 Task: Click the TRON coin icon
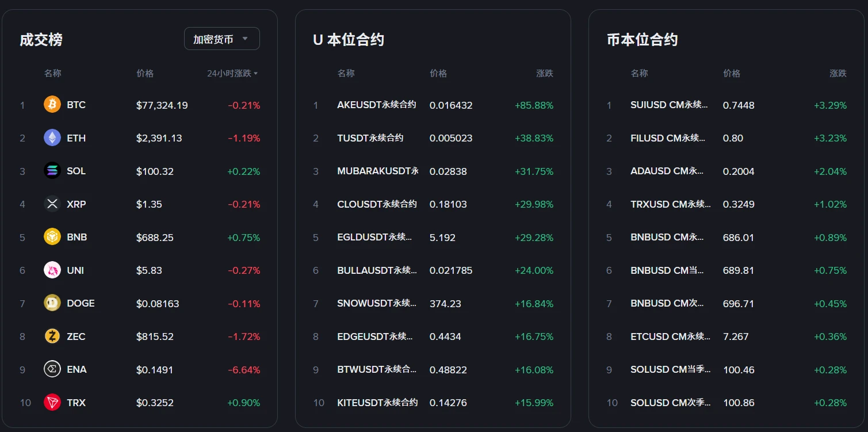coord(52,403)
